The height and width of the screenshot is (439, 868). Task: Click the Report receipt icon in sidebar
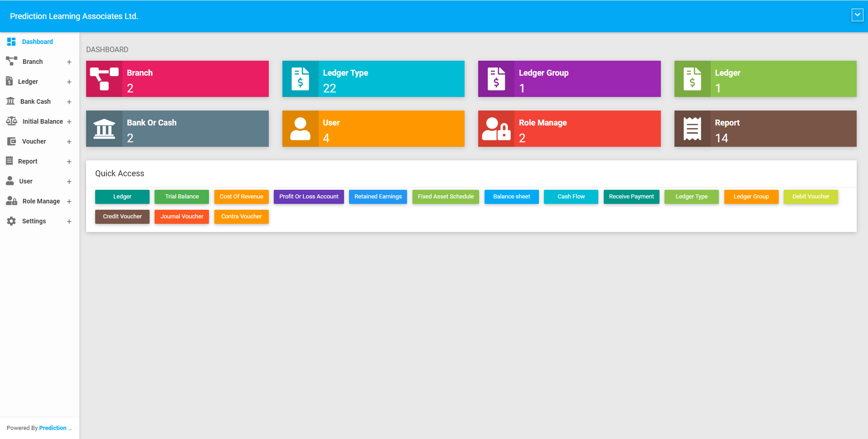9,161
